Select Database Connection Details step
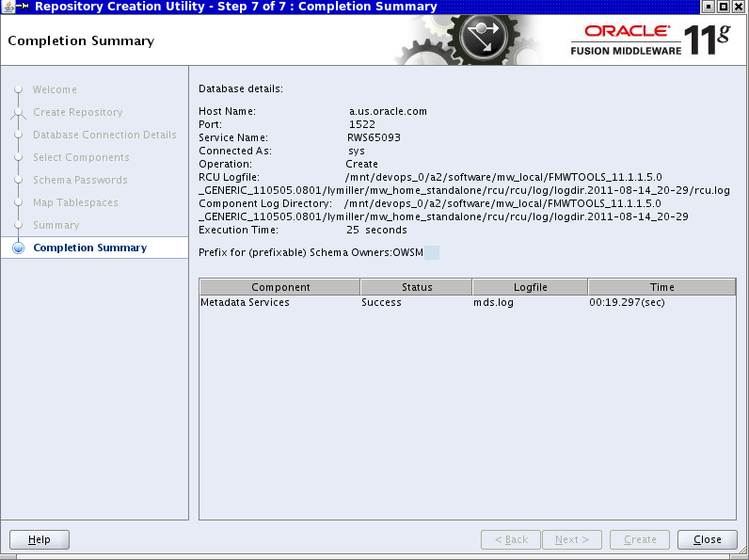The height and width of the screenshot is (560, 749). (104, 135)
